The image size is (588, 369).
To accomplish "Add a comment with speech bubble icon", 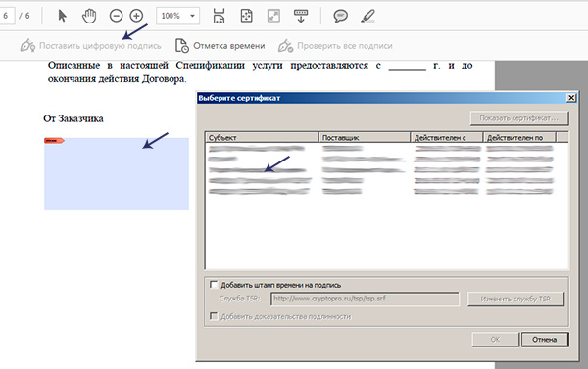I will (x=340, y=16).
